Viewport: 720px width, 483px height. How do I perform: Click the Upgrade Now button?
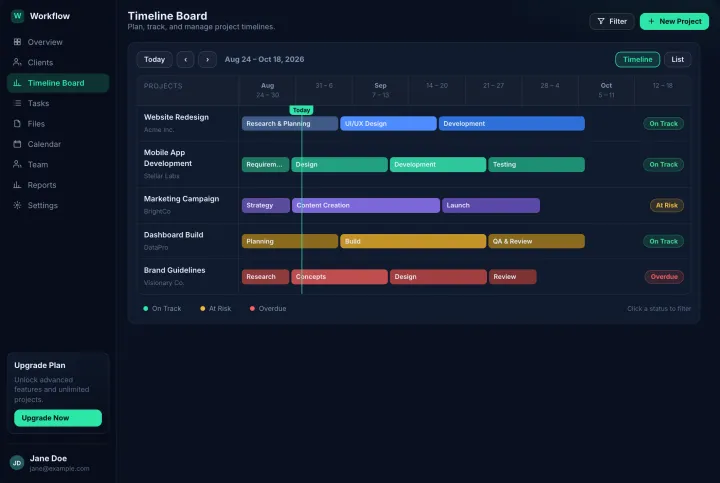[x=58, y=418]
